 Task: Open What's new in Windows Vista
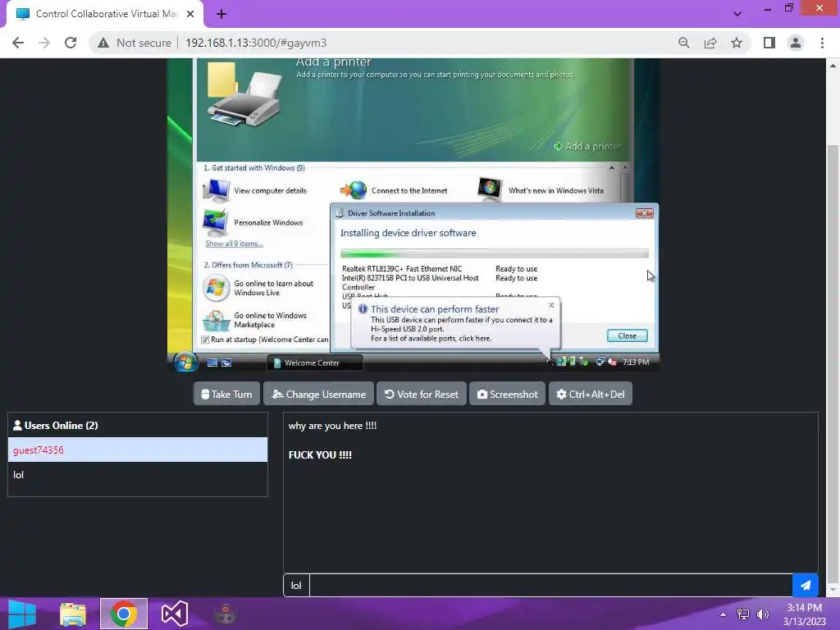541,190
